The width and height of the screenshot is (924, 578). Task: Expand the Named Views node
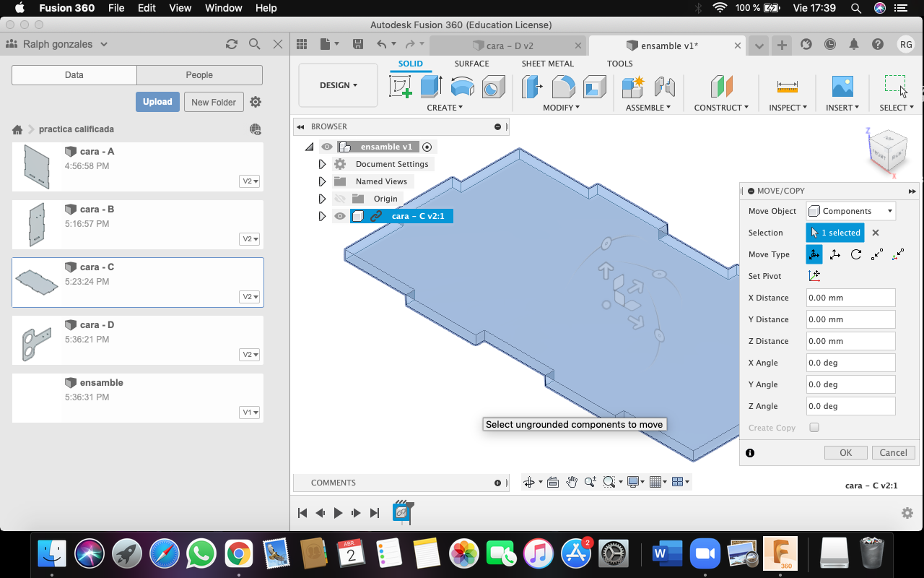(322, 181)
